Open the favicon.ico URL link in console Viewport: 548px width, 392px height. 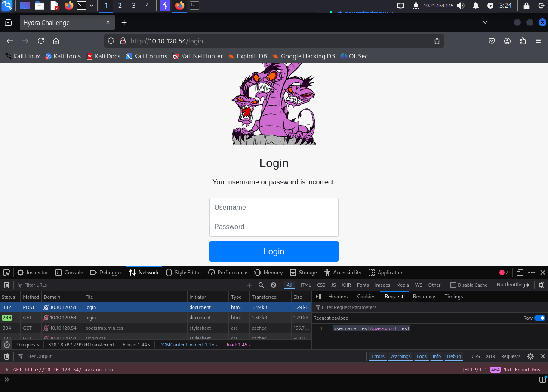69,370
